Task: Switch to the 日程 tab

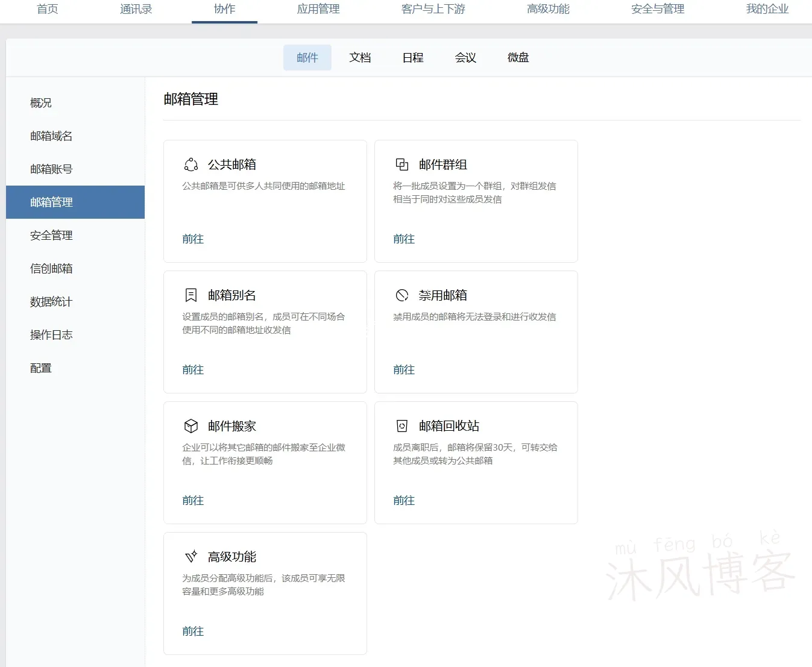Action: tap(413, 58)
